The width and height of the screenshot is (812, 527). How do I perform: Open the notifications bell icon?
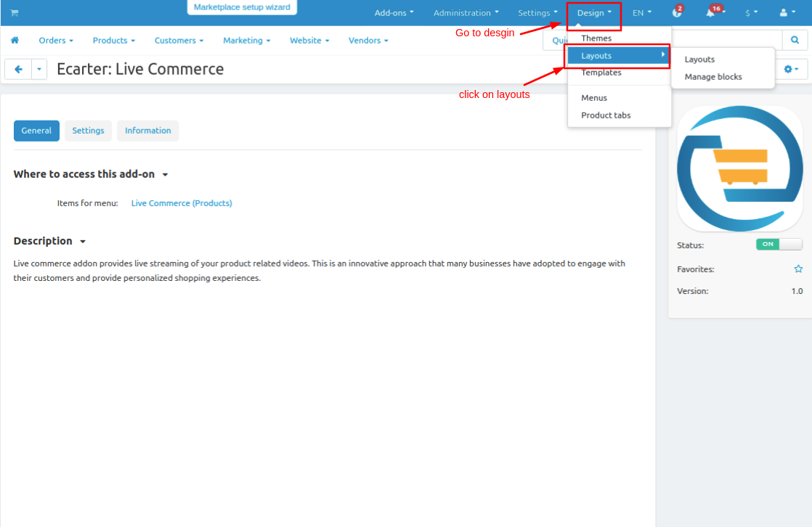[x=710, y=13]
